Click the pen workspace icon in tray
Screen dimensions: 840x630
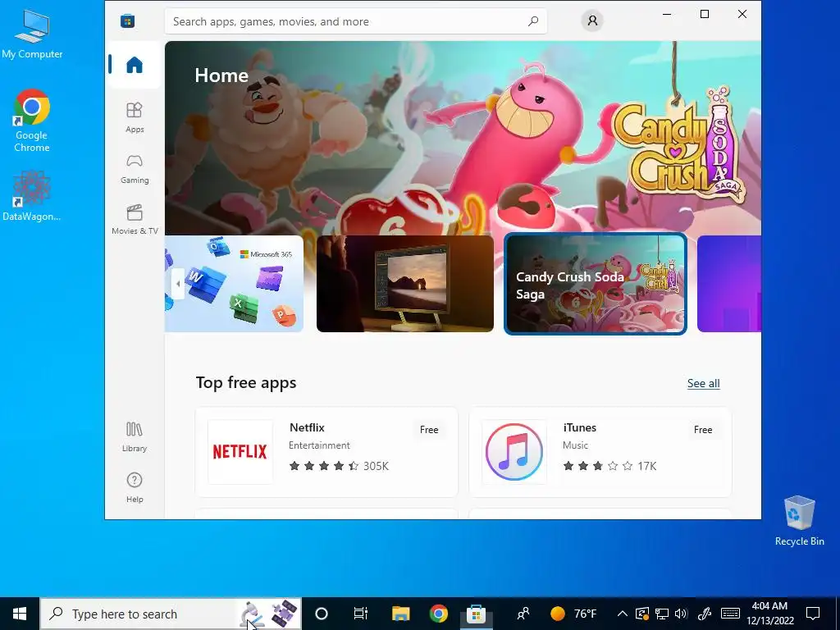pos(704,614)
